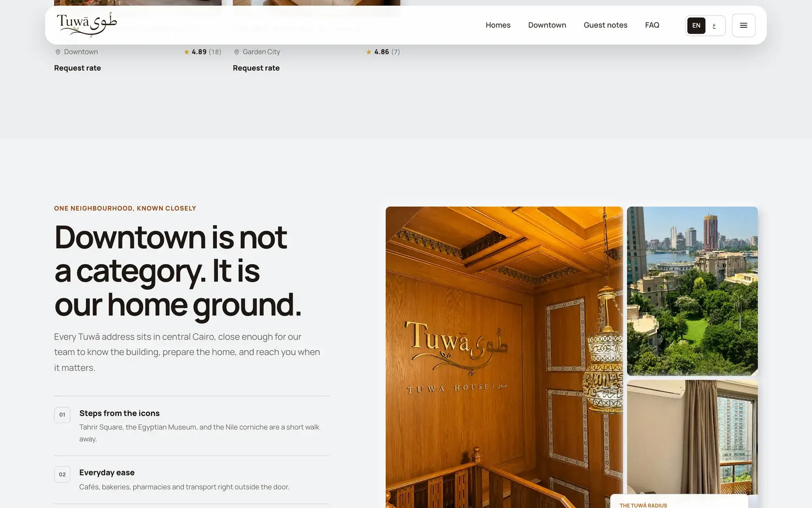Click the 4.89 (18) rating text
The image size is (812, 508).
pos(206,52)
